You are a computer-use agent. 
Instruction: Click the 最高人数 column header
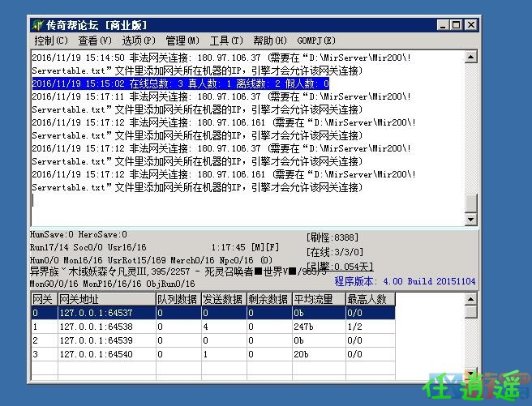(x=371, y=299)
